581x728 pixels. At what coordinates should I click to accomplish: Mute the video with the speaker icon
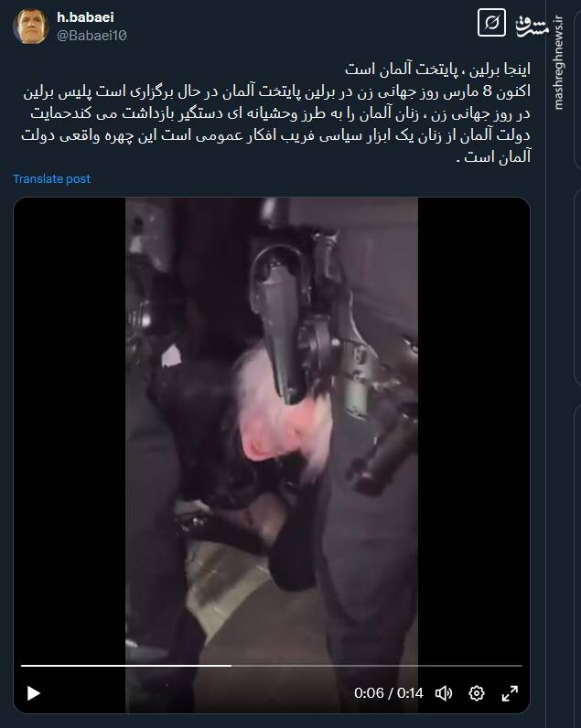click(444, 693)
